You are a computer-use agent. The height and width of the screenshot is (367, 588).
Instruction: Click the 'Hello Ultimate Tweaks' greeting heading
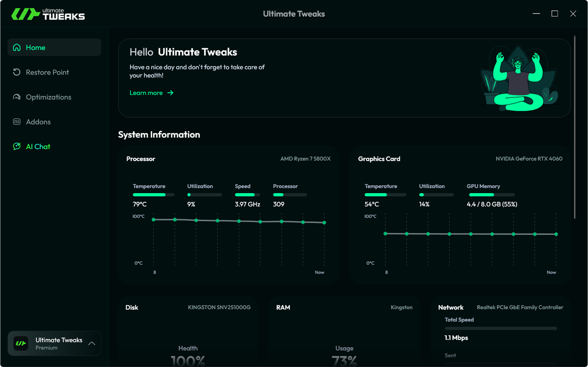pyautogui.click(x=183, y=52)
